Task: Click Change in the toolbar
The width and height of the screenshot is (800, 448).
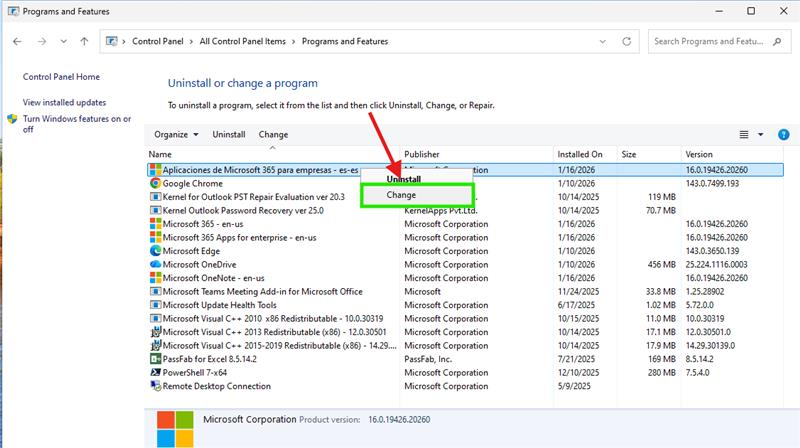Action: tap(273, 135)
